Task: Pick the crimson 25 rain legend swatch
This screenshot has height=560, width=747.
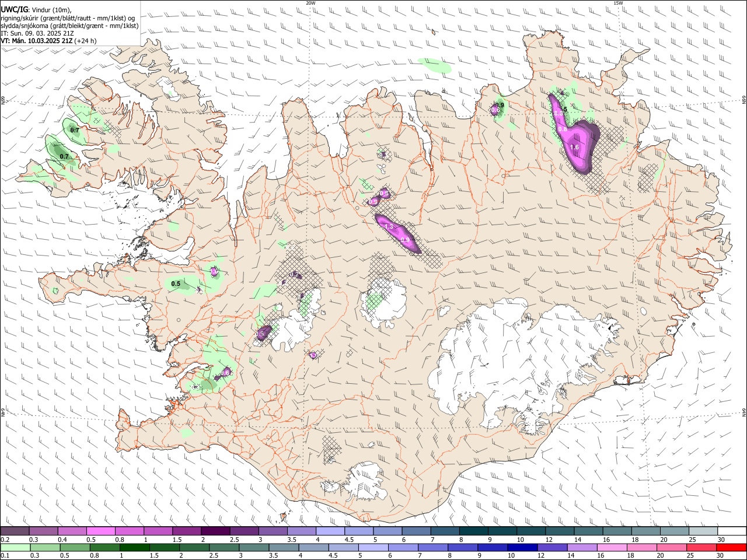Action: pyautogui.click(x=701, y=547)
